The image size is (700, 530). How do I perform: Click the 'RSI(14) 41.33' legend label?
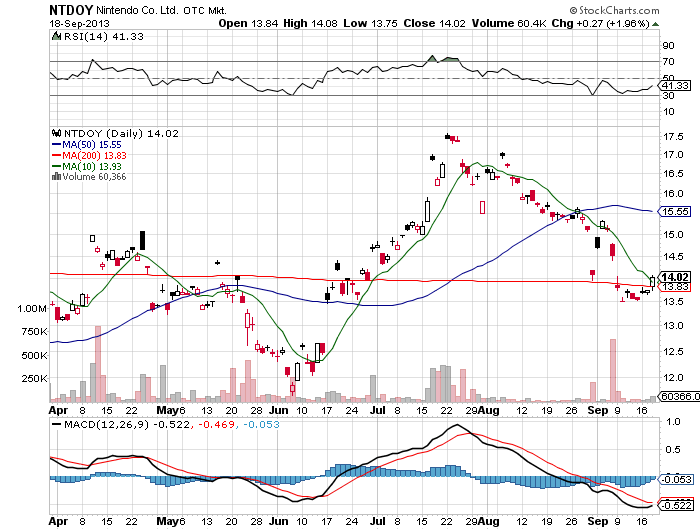104,36
